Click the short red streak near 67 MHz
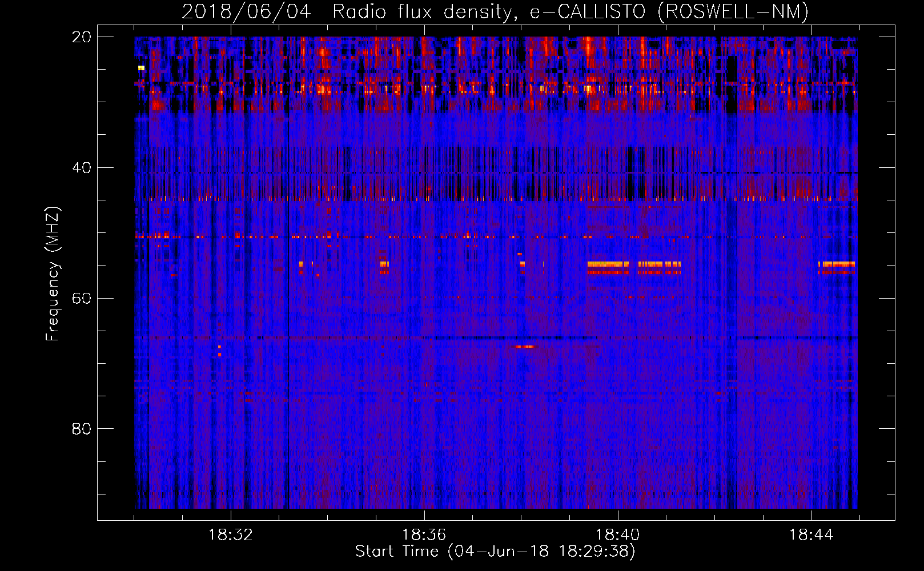Image resolution: width=924 pixels, height=571 pixels. (x=525, y=347)
